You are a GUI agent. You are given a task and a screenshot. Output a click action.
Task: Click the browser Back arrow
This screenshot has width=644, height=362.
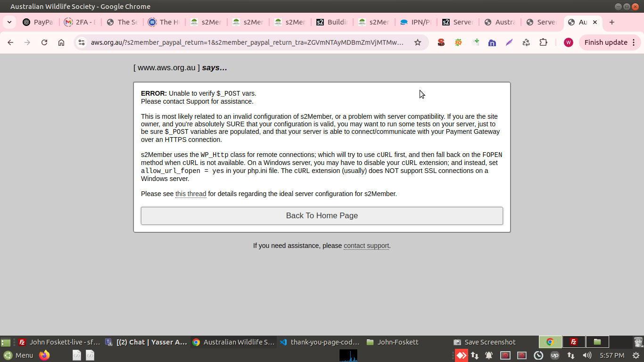[x=10, y=42]
